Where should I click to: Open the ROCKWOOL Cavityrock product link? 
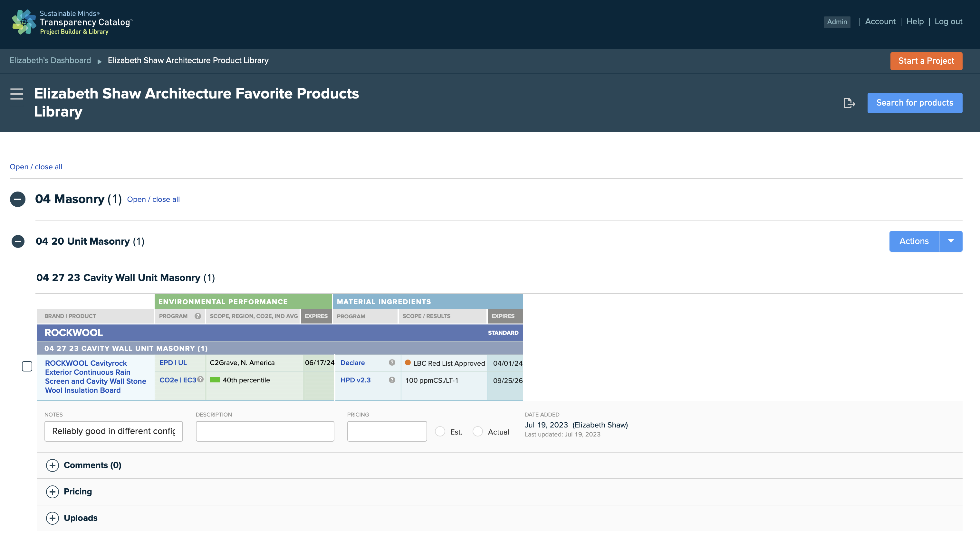pyautogui.click(x=95, y=377)
